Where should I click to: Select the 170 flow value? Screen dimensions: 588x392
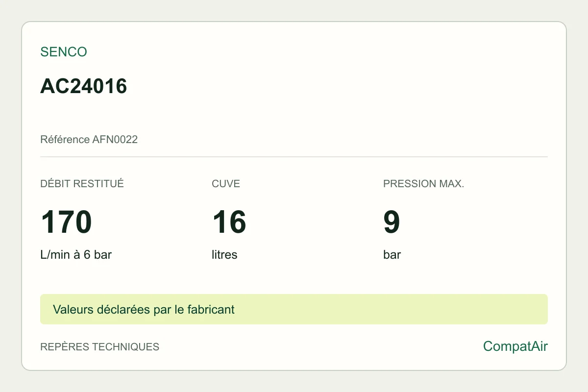[66, 222]
